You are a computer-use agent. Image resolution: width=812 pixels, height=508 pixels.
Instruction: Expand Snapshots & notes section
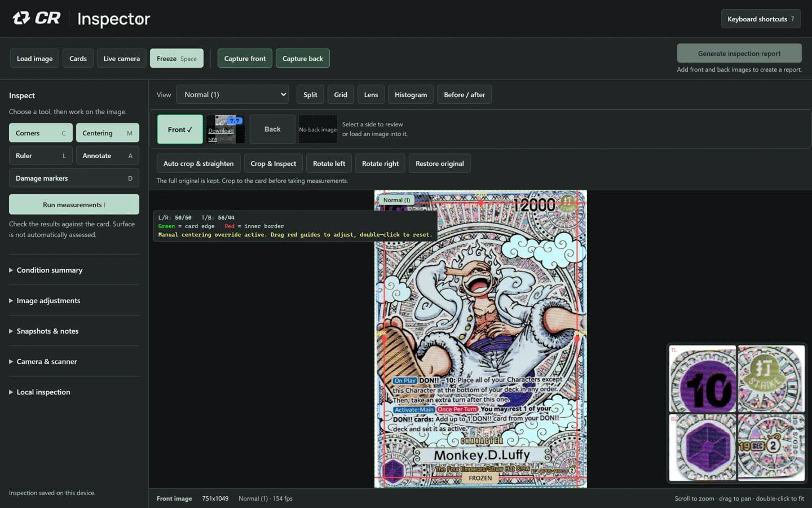click(74, 331)
